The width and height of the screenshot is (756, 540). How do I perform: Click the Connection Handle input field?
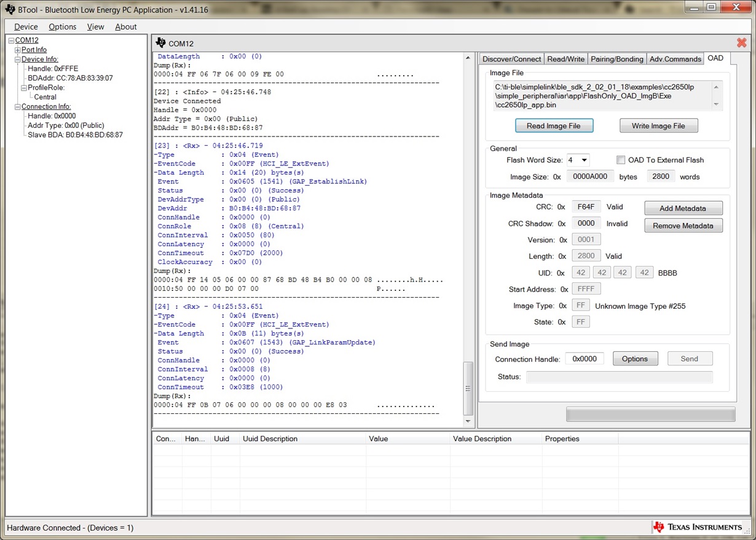pyautogui.click(x=585, y=359)
